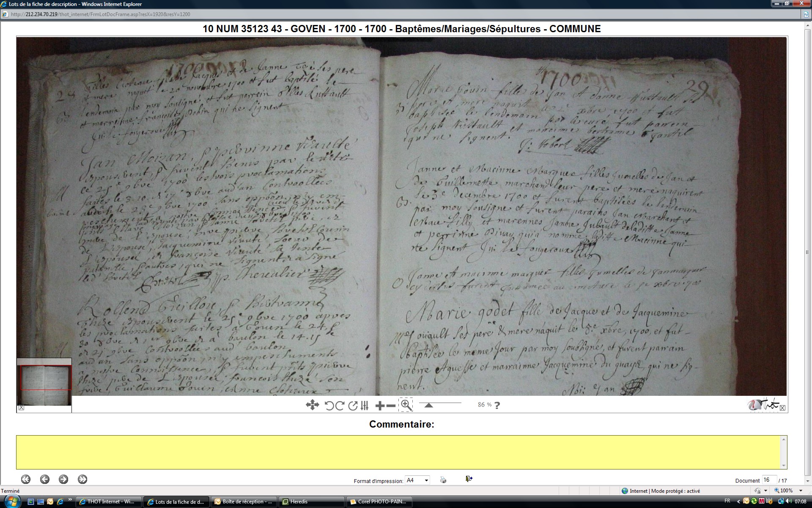Zoom in with plus icon
Viewport: 812px width, 508px height.
[x=380, y=406]
